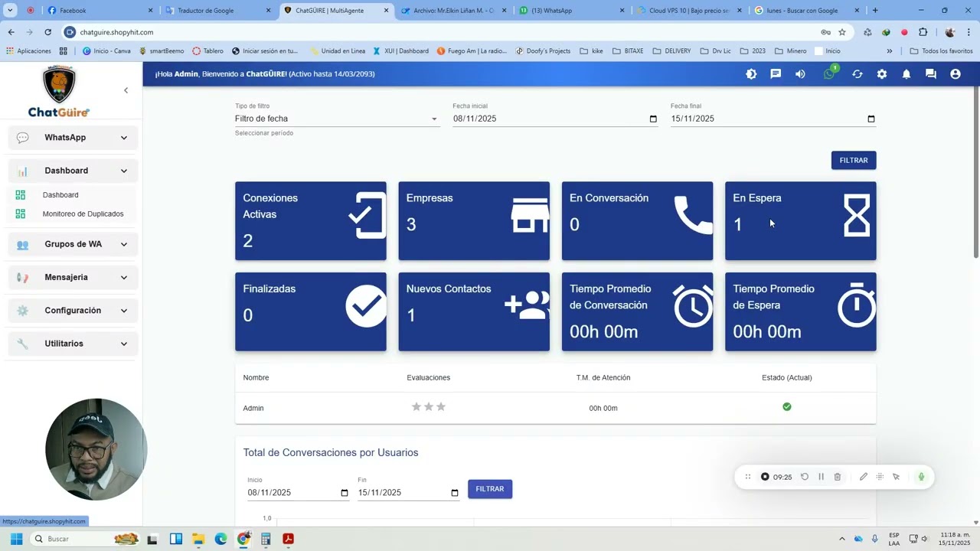
Task: Open Chrome from the taskbar
Action: point(243,539)
